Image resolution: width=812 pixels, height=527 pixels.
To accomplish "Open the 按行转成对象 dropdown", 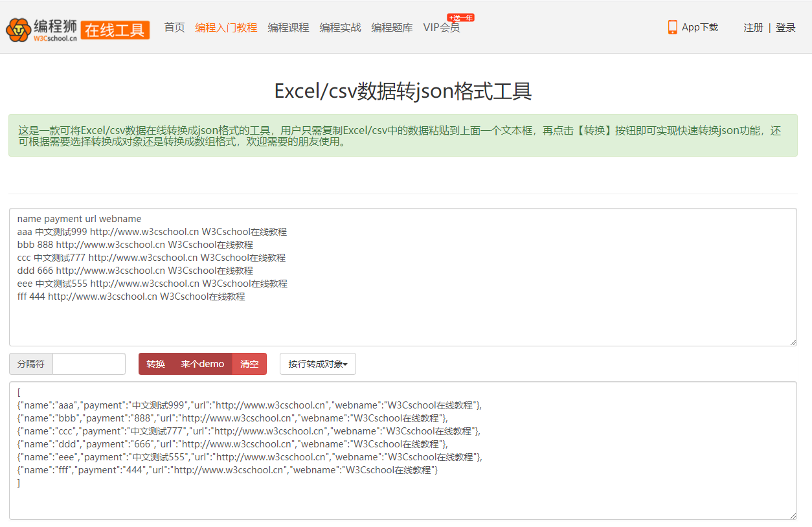I will tap(318, 364).
